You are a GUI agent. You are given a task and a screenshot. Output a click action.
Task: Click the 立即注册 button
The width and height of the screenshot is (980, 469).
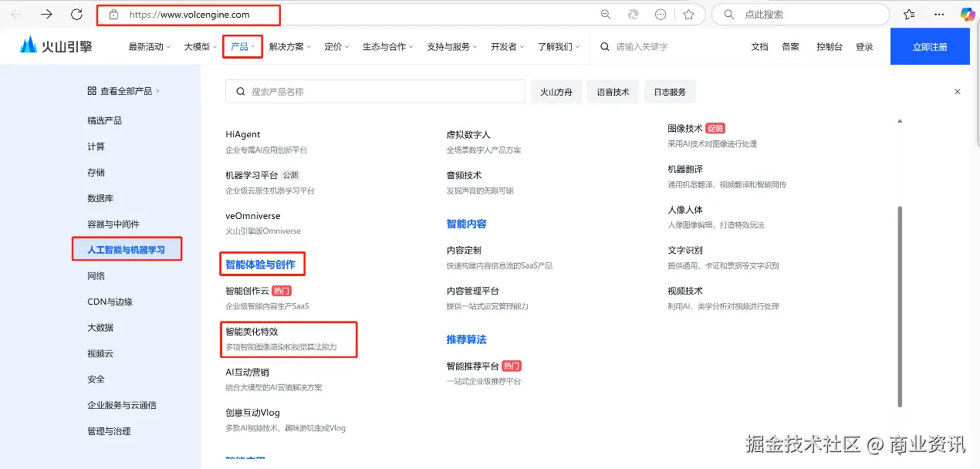click(929, 46)
